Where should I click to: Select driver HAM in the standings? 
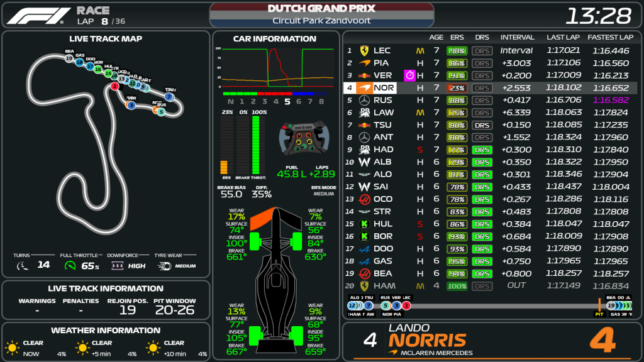coord(490,286)
